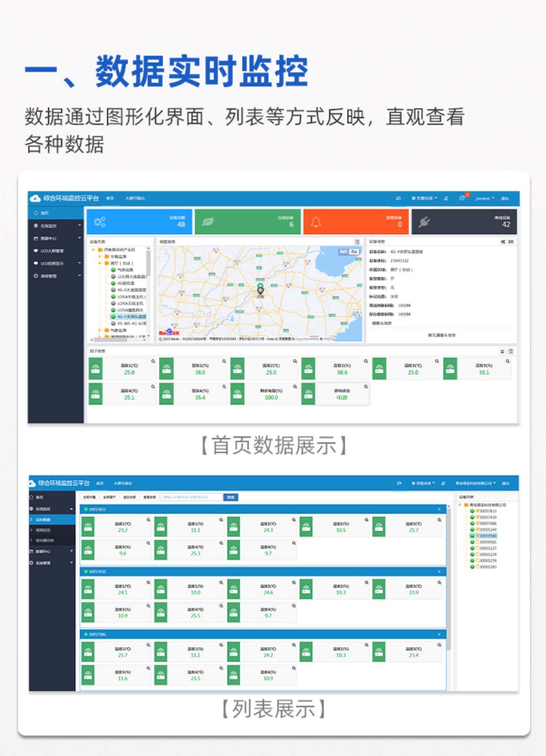Click the magnifier on the 100.0 battery card
This screenshot has width=546, height=756.
tap(295, 387)
